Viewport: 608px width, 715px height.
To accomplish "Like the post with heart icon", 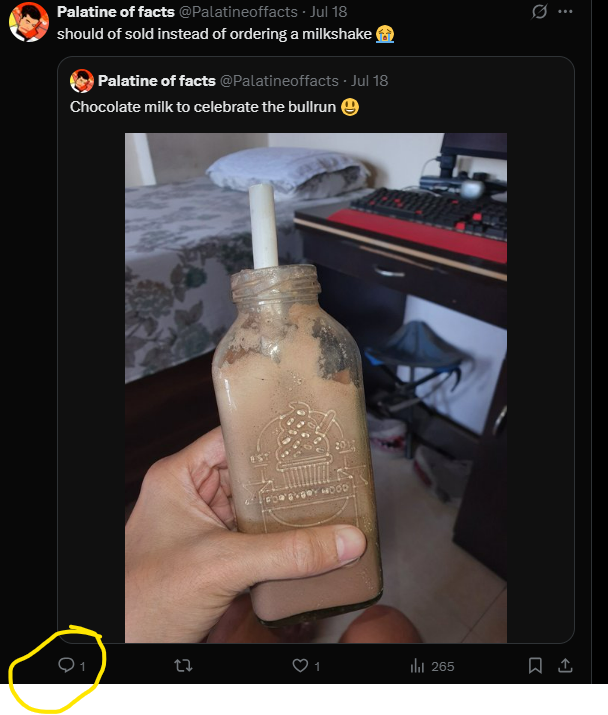I will pos(300,666).
